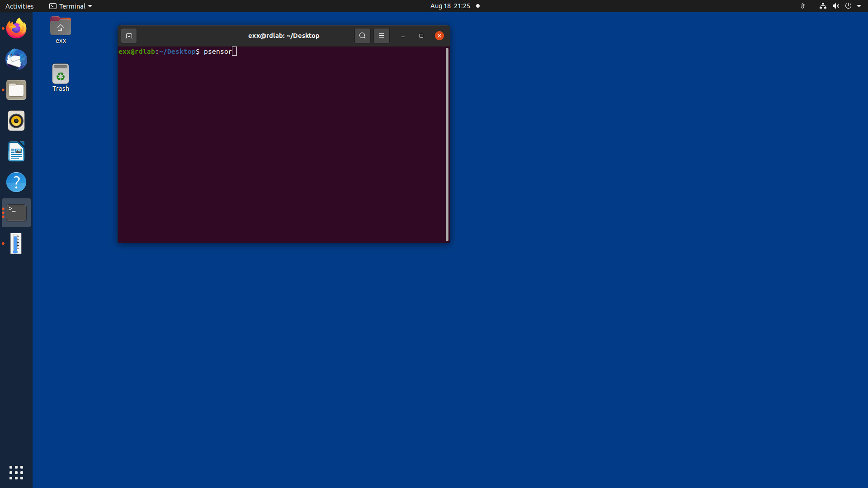The height and width of the screenshot is (488, 868).
Task: Launch Firefox from the dock
Action: click(16, 28)
